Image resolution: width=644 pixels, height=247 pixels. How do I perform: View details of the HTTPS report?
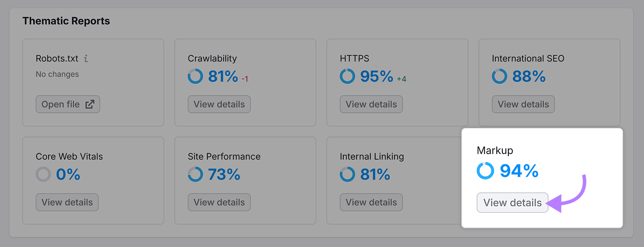(x=371, y=104)
